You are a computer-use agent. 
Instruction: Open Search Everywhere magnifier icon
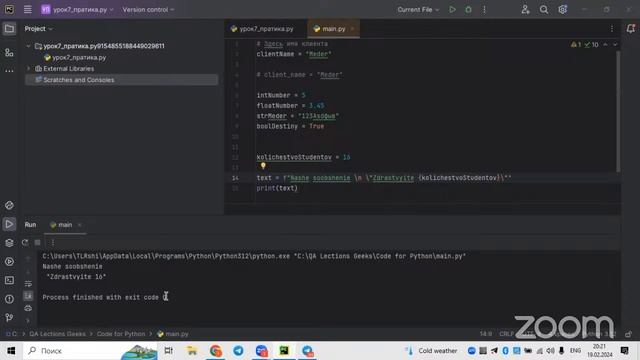click(x=544, y=9)
